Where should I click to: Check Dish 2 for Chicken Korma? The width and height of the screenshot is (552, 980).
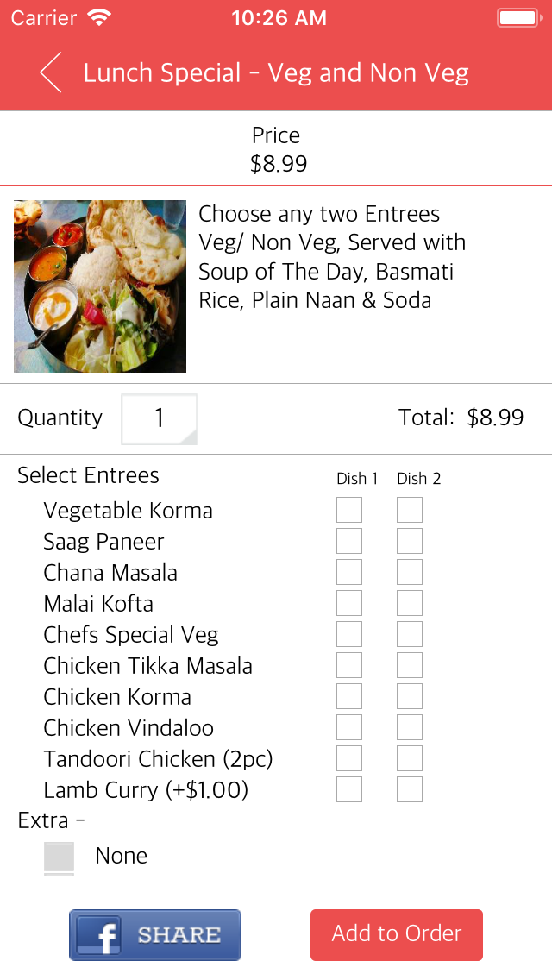coord(410,697)
